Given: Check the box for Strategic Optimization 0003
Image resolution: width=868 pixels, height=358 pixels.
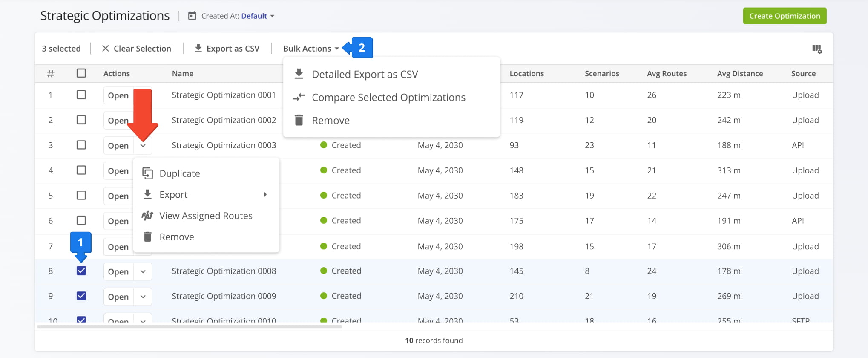Looking at the screenshot, I should point(81,145).
